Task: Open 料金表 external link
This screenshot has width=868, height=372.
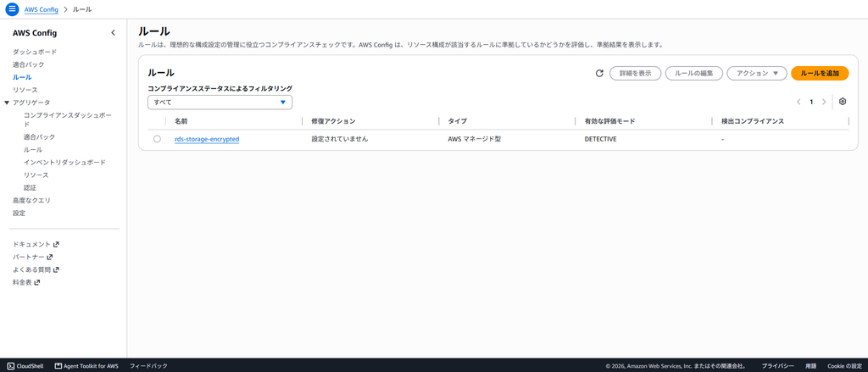Action: (x=26, y=282)
